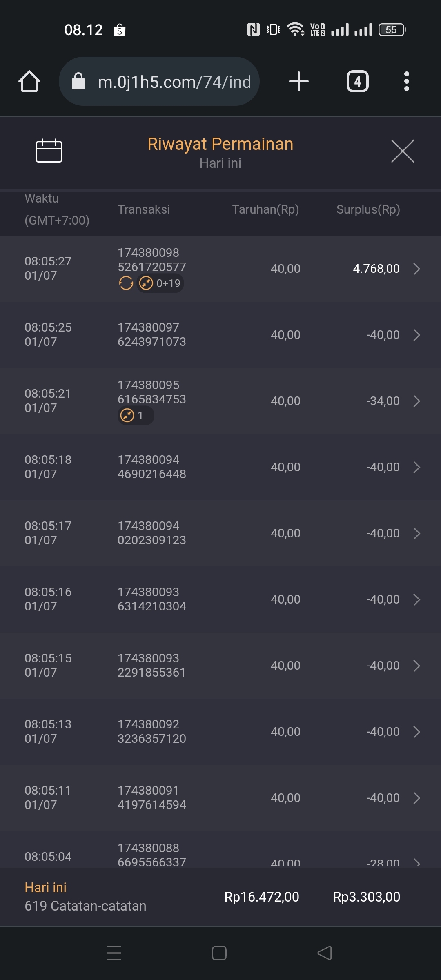Tap the URL address bar

tap(174, 82)
